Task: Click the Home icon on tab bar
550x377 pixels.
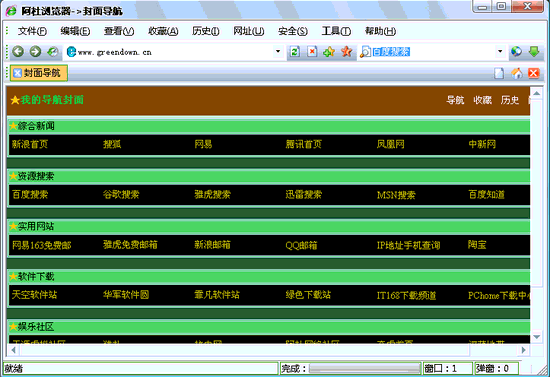Action: click(x=517, y=73)
